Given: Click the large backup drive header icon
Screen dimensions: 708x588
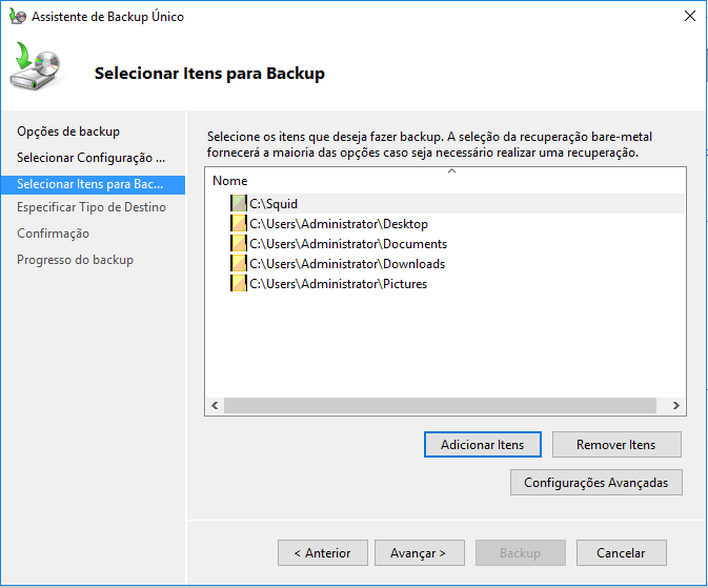Looking at the screenshot, I should click(35, 66).
